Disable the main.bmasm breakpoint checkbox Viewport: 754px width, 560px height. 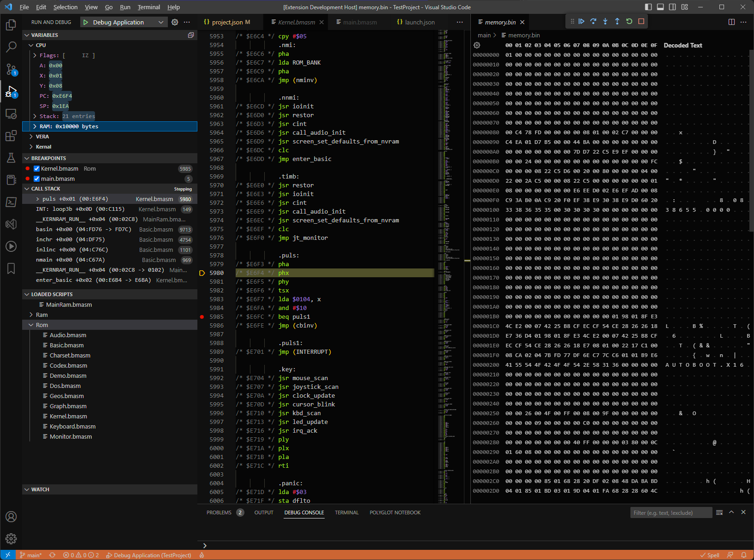[x=36, y=179]
